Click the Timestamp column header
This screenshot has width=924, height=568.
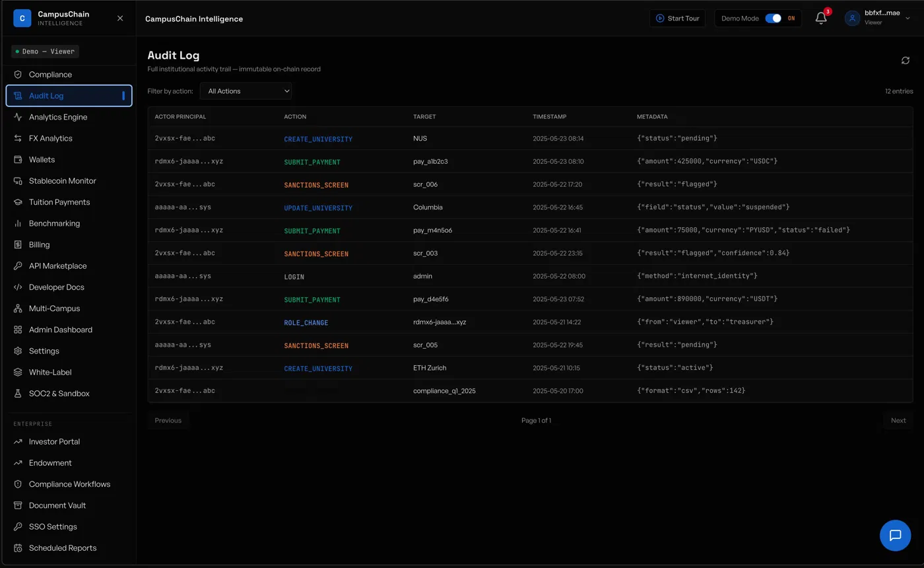(550, 117)
